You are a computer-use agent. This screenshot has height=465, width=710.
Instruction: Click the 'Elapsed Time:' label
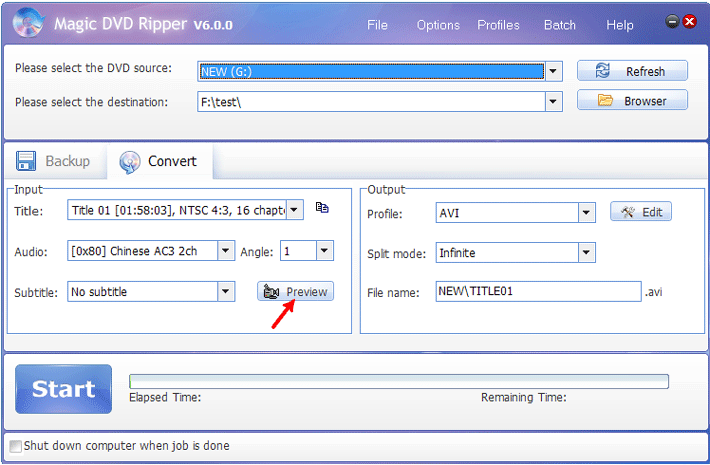tap(165, 398)
